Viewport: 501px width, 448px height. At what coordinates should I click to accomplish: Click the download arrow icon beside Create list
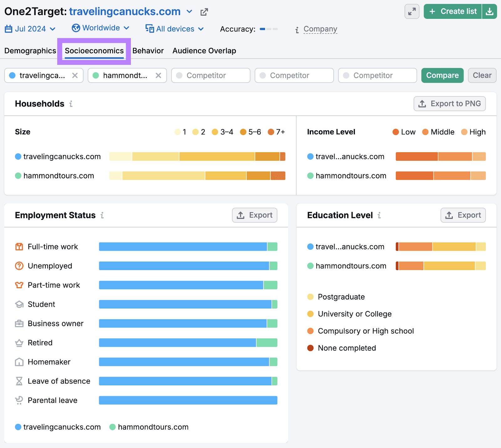coord(489,12)
